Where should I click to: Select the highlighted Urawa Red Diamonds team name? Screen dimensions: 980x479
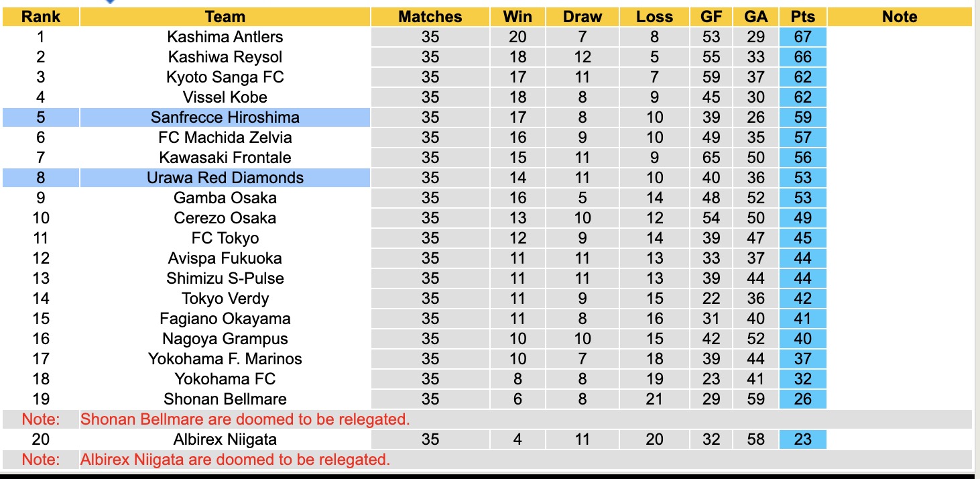point(225,178)
